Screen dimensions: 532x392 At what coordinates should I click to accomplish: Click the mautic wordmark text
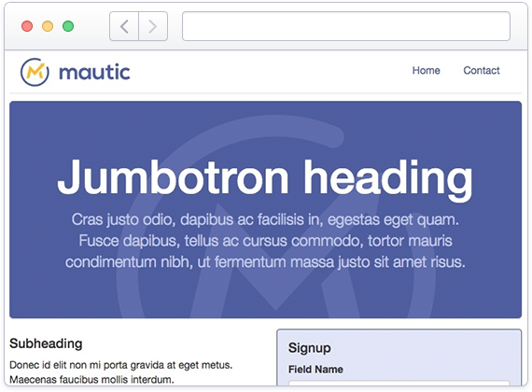click(94, 72)
